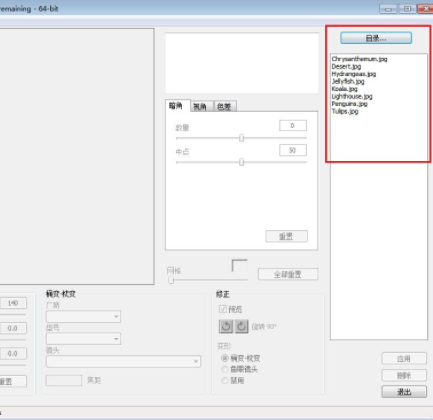Rotate image 90° clockwise
The width and height of the screenshot is (433, 420).
tap(242, 326)
